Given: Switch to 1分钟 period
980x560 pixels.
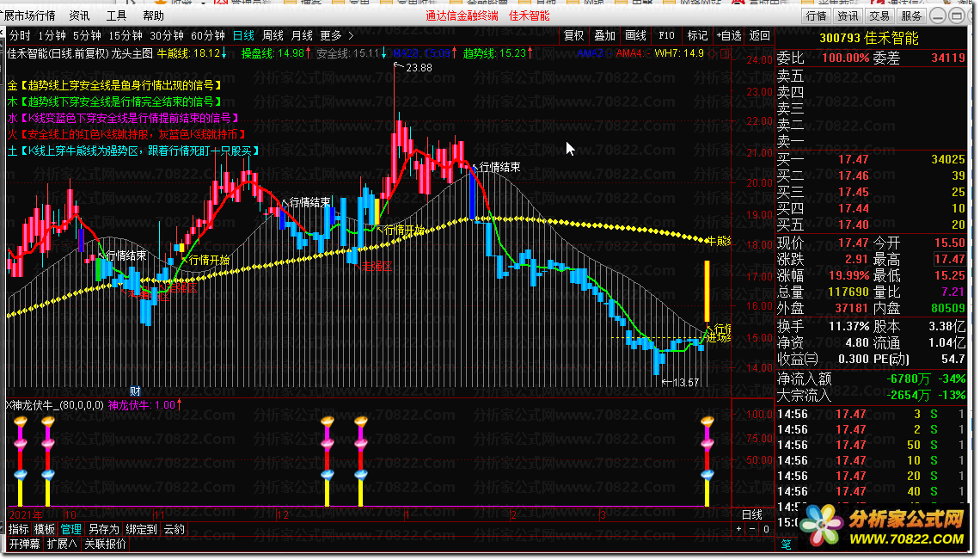Looking at the screenshot, I should [x=52, y=35].
